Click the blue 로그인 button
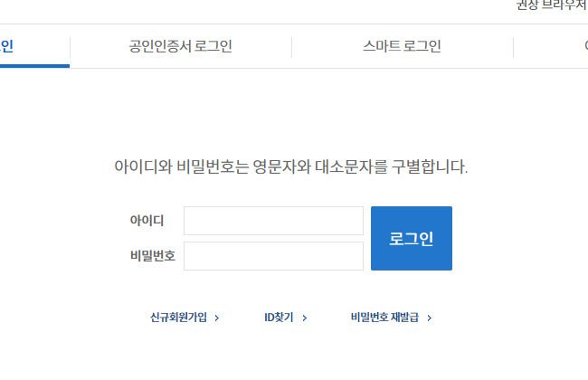588x380 pixels. tap(412, 238)
